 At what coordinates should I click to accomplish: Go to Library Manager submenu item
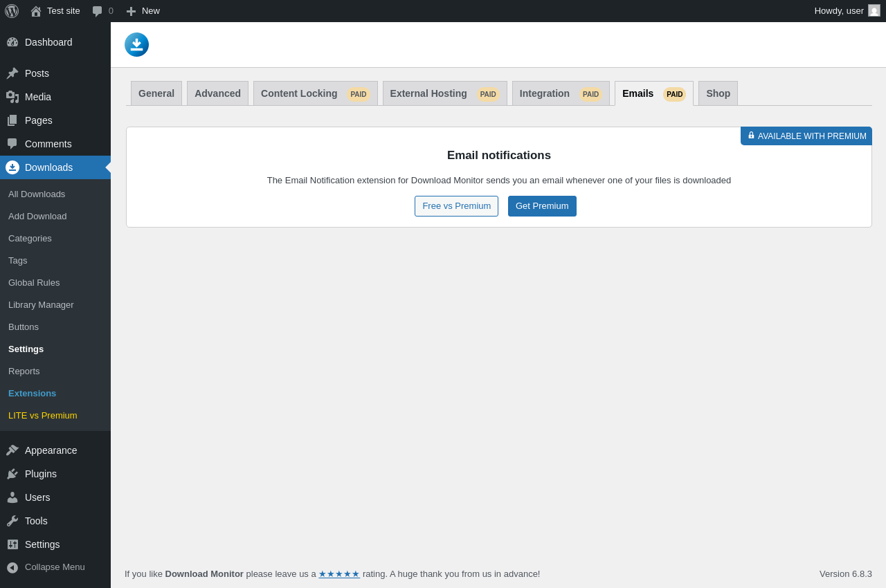click(x=41, y=305)
